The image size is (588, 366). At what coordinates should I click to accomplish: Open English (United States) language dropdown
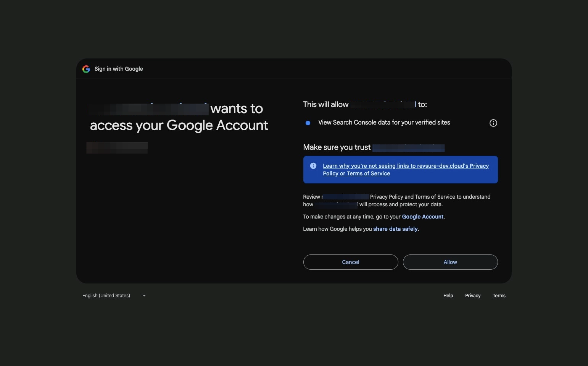point(114,296)
